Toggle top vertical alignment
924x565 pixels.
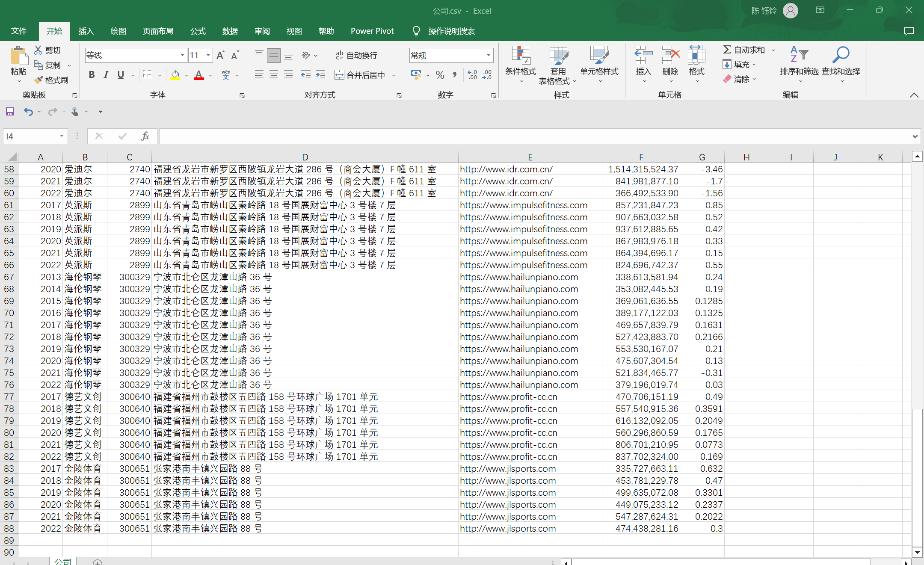(259, 55)
